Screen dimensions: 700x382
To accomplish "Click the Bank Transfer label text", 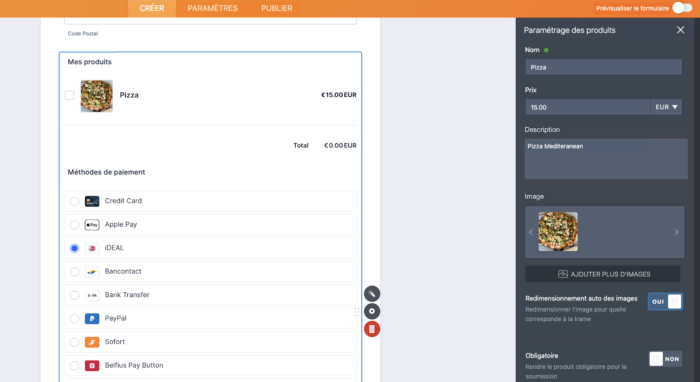I will point(127,295).
